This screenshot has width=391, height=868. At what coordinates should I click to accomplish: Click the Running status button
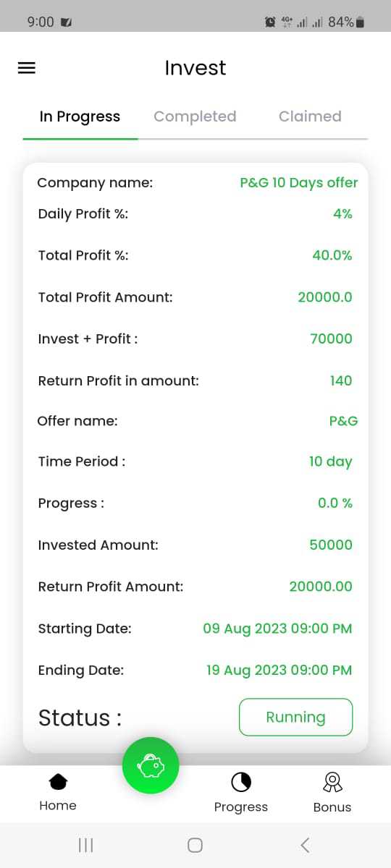[x=295, y=717]
